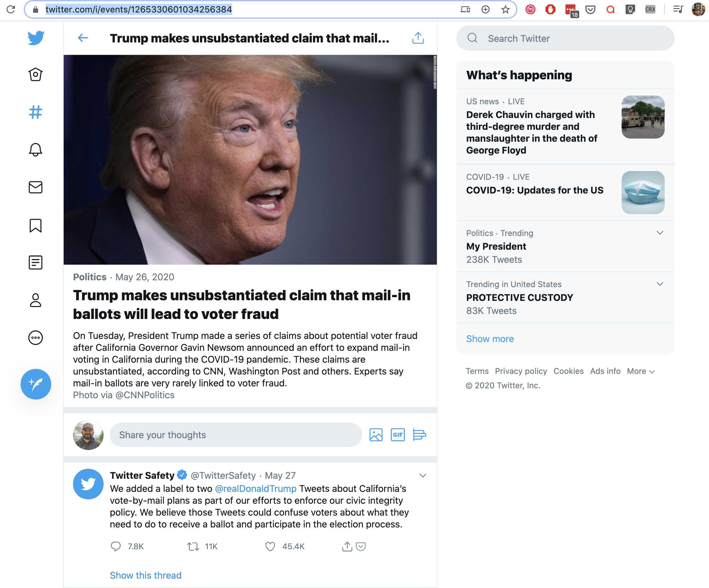Click Show this thread link

coord(145,575)
